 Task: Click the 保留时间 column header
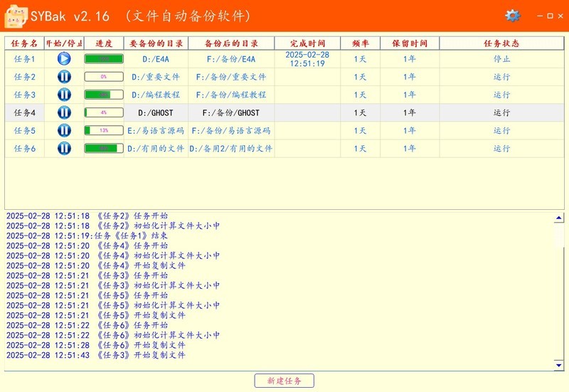[410, 43]
